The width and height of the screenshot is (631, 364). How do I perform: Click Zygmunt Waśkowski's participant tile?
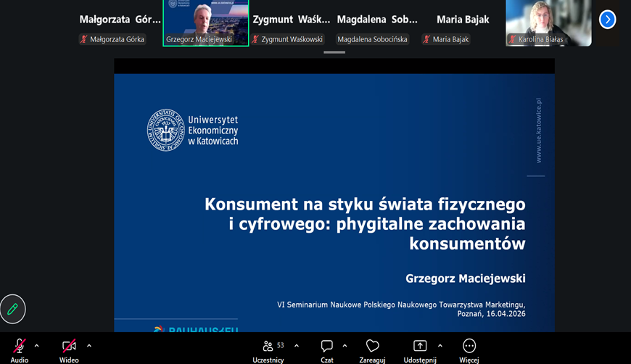(292, 22)
